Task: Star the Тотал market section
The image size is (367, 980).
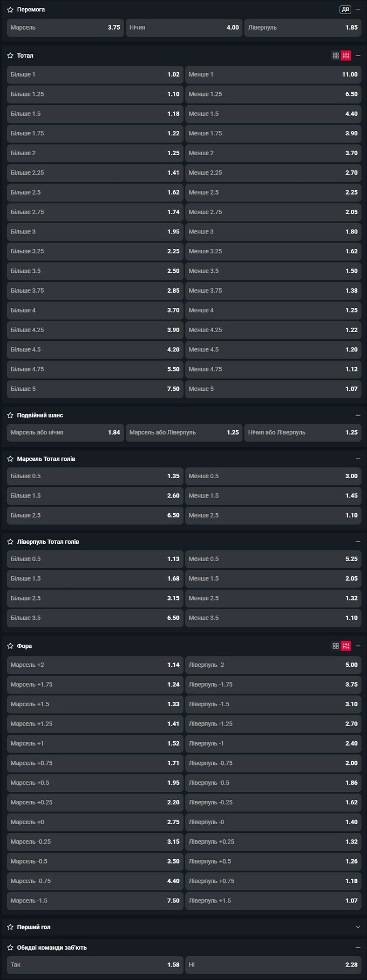Action: pos(10,56)
